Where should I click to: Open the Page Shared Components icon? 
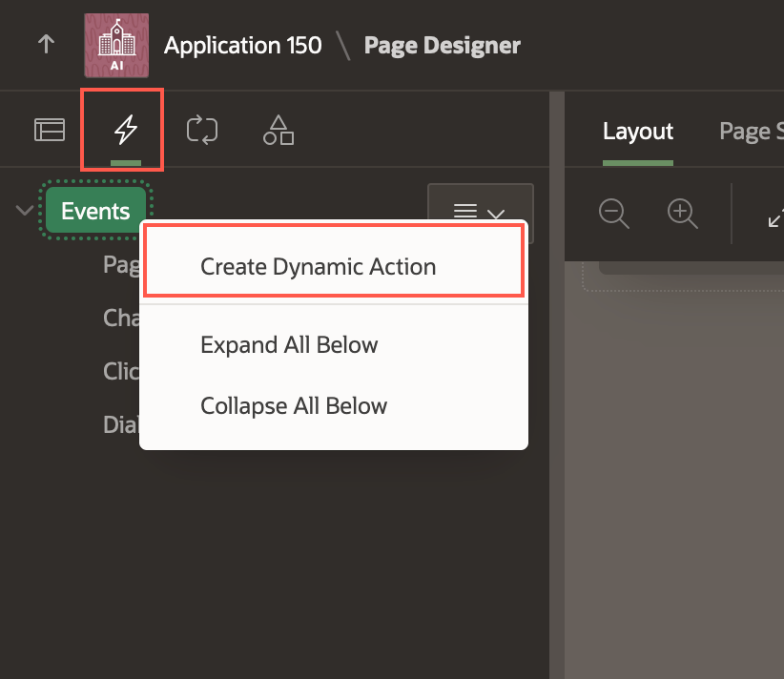(x=278, y=129)
